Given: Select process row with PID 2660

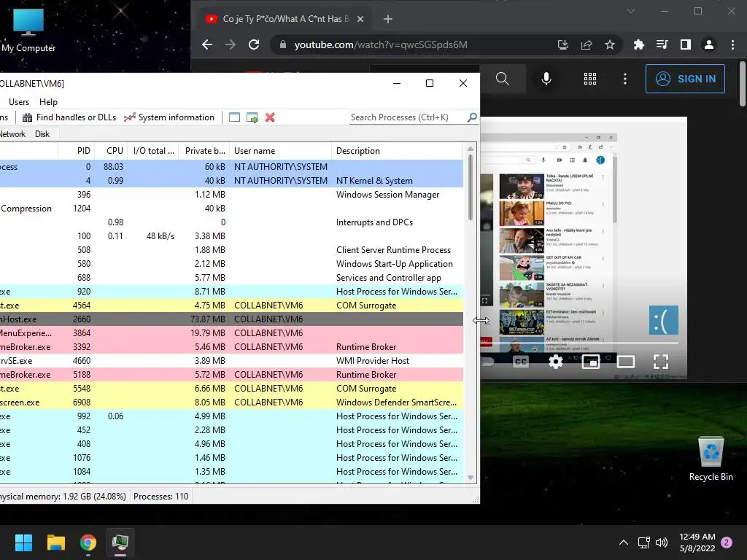Looking at the screenshot, I should [x=231, y=319].
